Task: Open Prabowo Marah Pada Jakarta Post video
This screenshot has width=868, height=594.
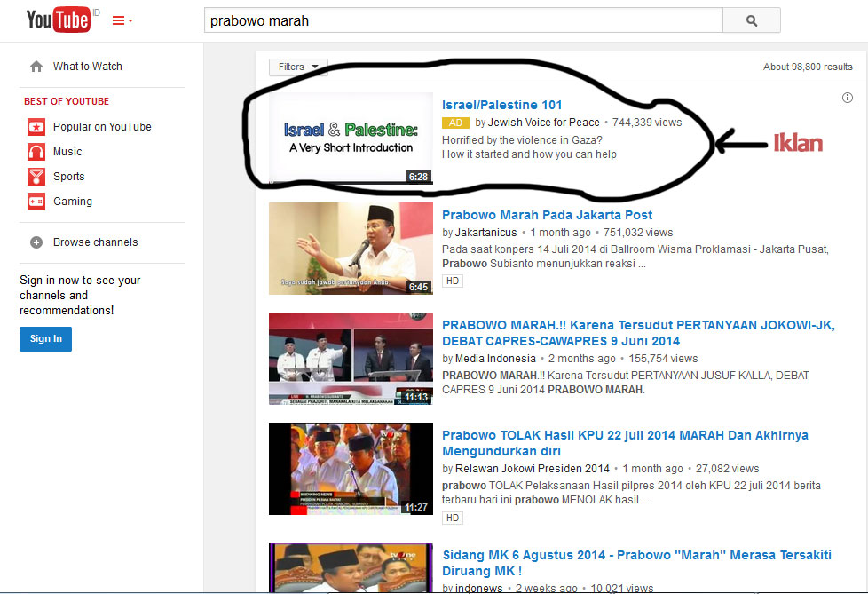Action: 547,215
